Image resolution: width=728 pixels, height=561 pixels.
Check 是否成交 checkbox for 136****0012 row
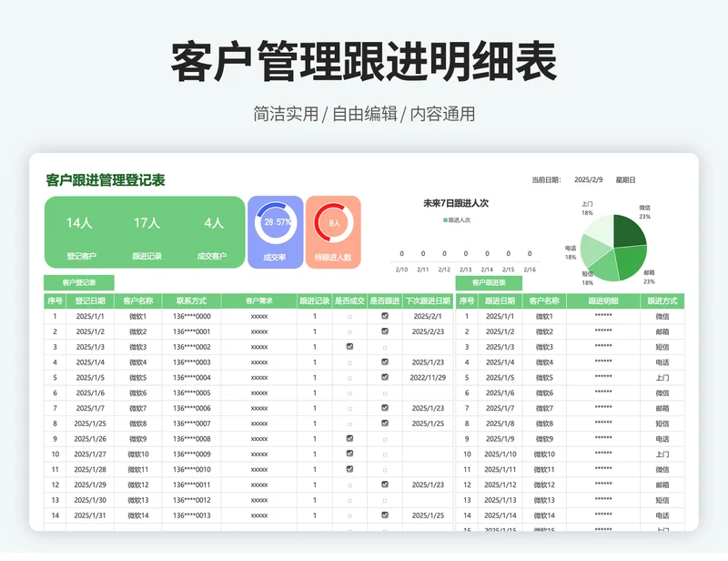pyautogui.click(x=349, y=501)
